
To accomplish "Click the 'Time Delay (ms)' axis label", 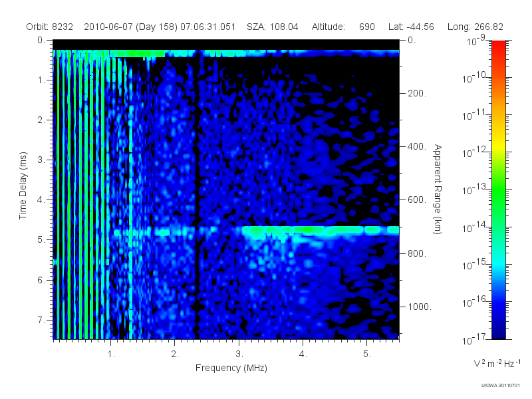I will [23, 186].
